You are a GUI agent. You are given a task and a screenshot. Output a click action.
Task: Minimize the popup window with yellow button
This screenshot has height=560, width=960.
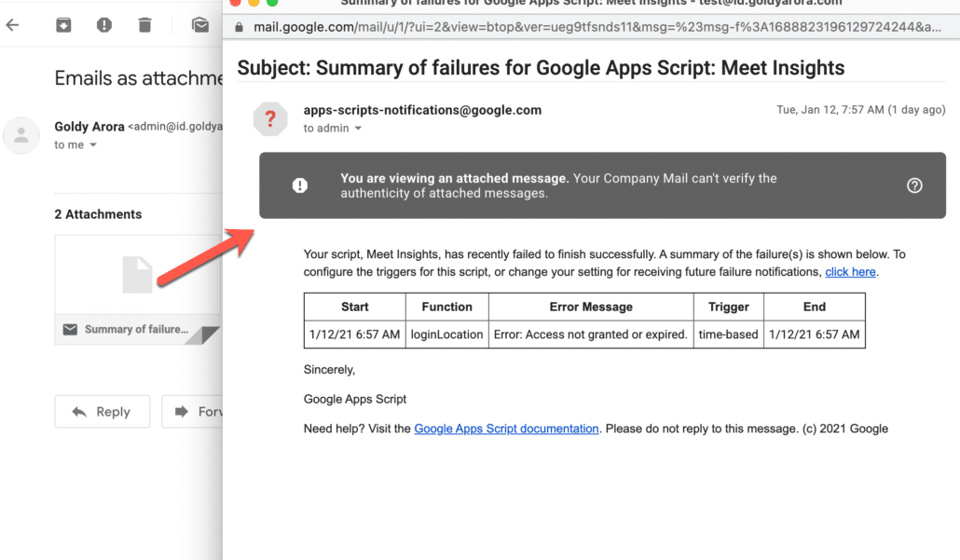pos(254,2)
